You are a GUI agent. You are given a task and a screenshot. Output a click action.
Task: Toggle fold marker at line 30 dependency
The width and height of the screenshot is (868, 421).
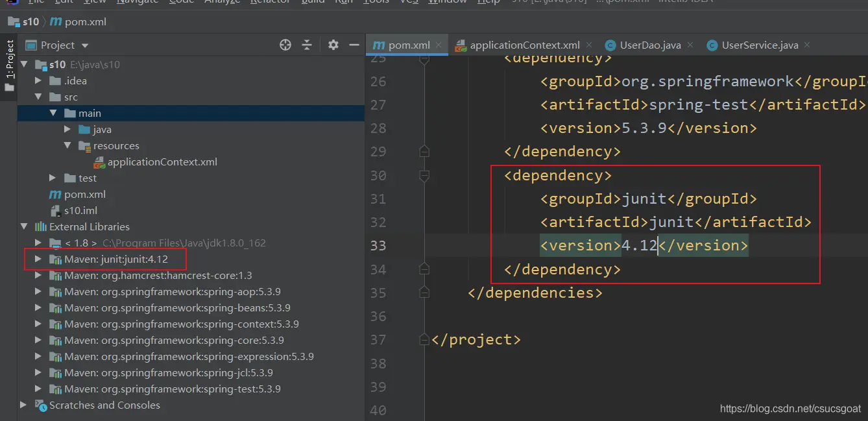pos(424,176)
